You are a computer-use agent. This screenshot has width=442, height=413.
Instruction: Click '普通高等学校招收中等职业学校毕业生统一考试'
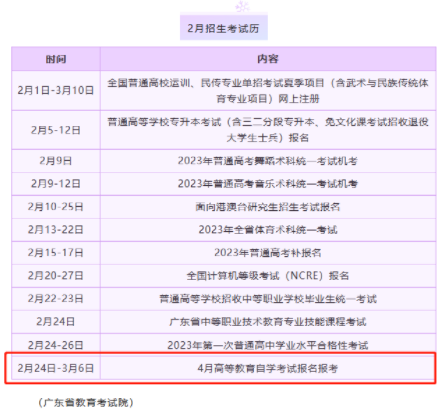(x=268, y=299)
